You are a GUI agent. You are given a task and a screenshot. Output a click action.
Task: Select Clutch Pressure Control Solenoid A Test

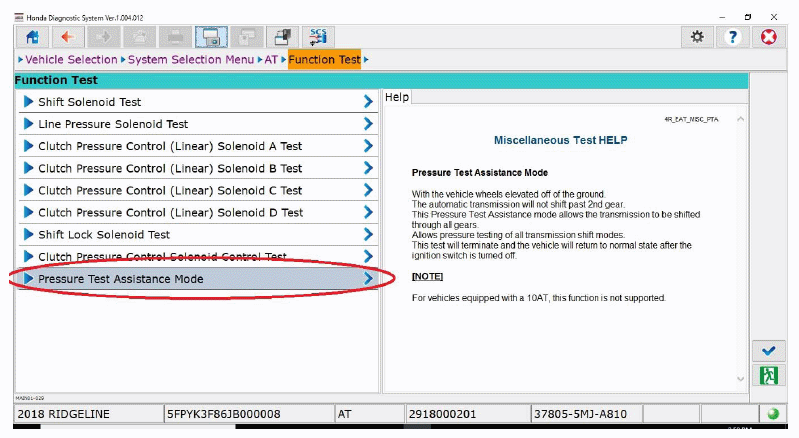(x=198, y=146)
